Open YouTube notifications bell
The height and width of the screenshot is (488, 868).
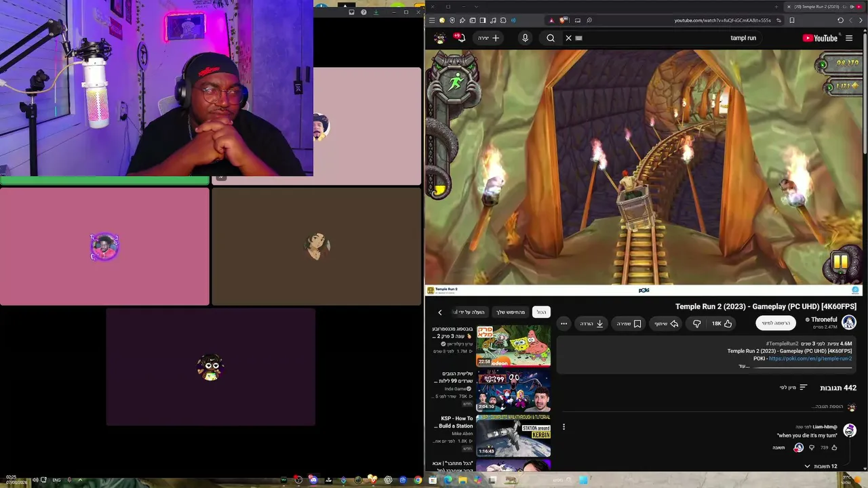click(460, 38)
